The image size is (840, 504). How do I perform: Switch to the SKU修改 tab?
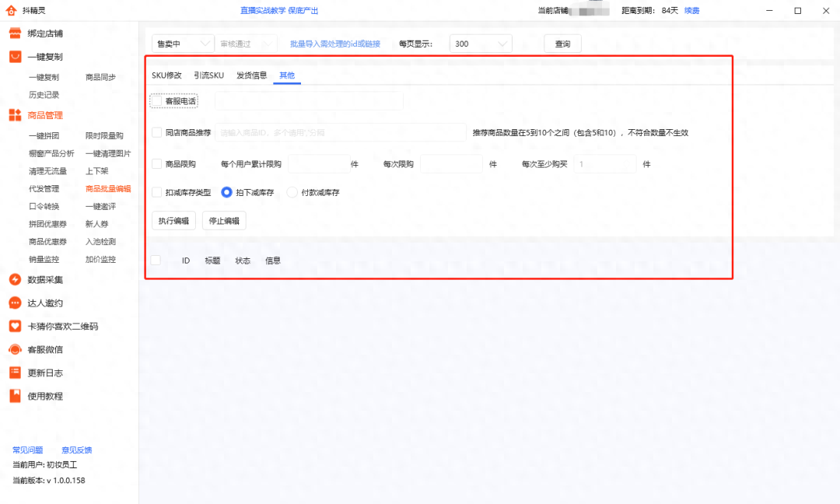pos(166,75)
